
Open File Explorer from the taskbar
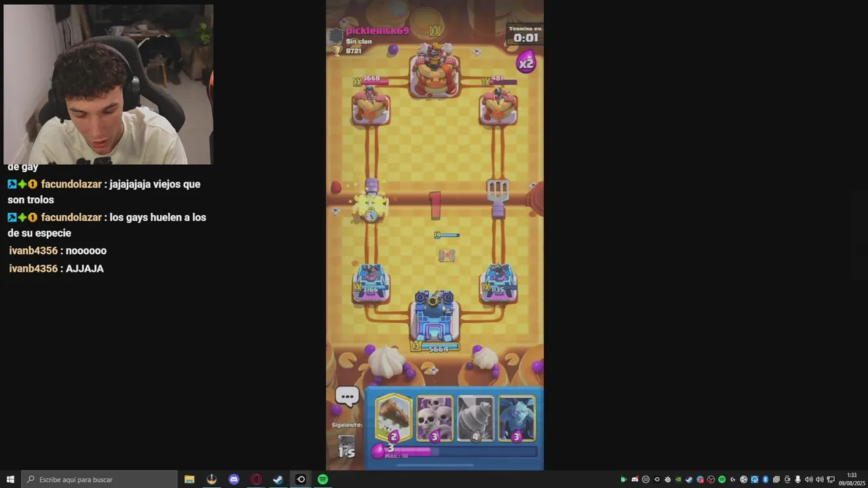tap(189, 479)
